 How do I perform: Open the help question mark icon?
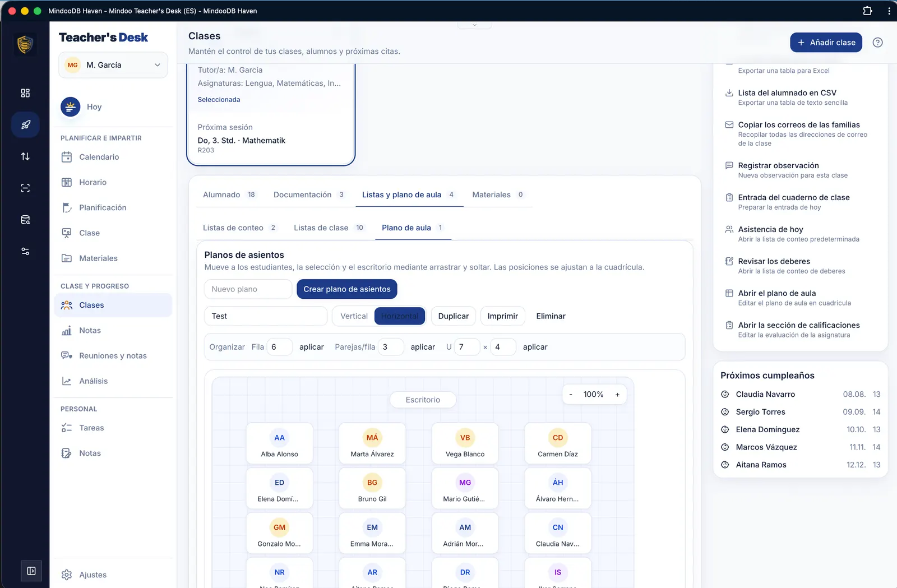point(878,43)
